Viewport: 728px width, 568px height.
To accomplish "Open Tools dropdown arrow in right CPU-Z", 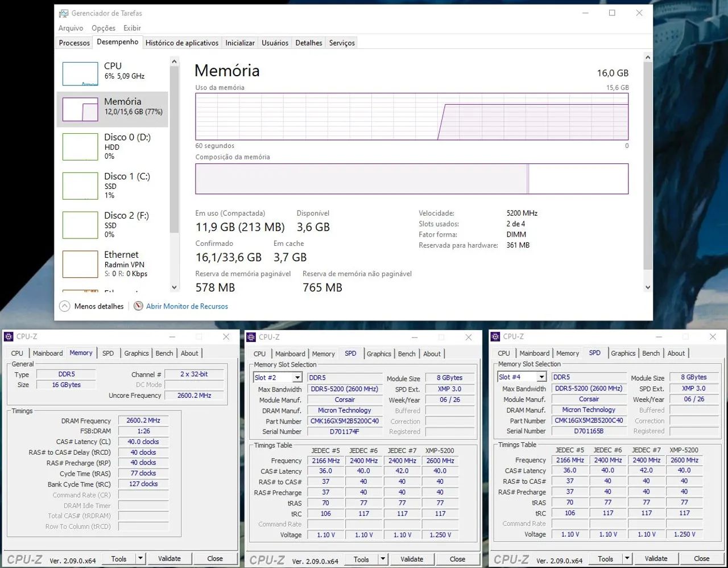I will pyautogui.click(x=627, y=559).
